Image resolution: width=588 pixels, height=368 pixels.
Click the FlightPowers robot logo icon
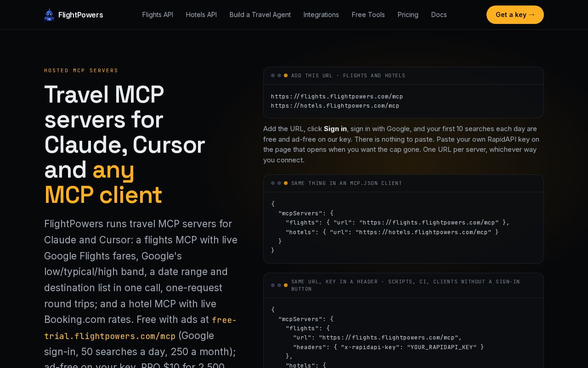pyautogui.click(x=49, y=15)
